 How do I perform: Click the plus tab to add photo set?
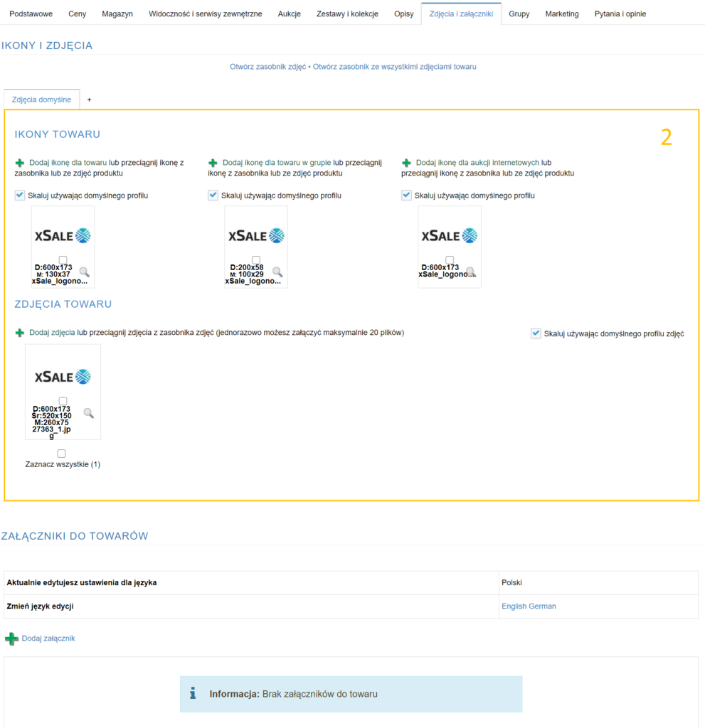[x=89, y=100]
